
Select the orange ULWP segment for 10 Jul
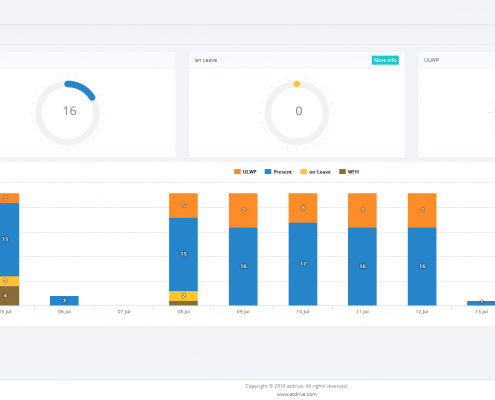pos(303,208)
